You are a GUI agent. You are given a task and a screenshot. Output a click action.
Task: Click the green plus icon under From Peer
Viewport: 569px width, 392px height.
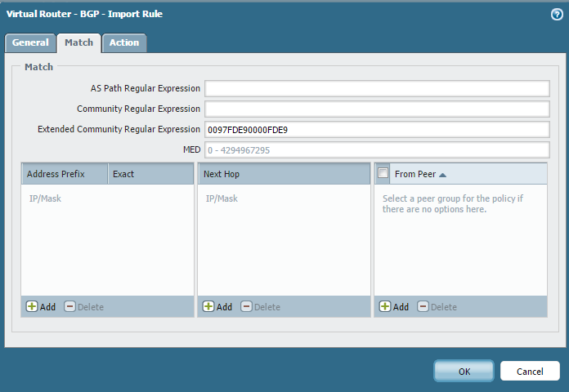[385, 306]
